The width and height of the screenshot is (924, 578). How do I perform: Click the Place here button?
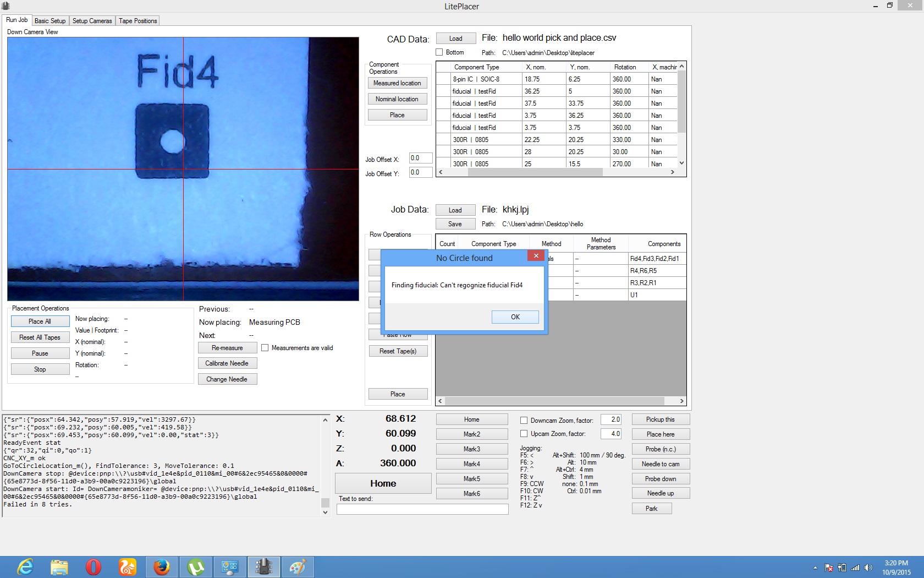[661, 434]
